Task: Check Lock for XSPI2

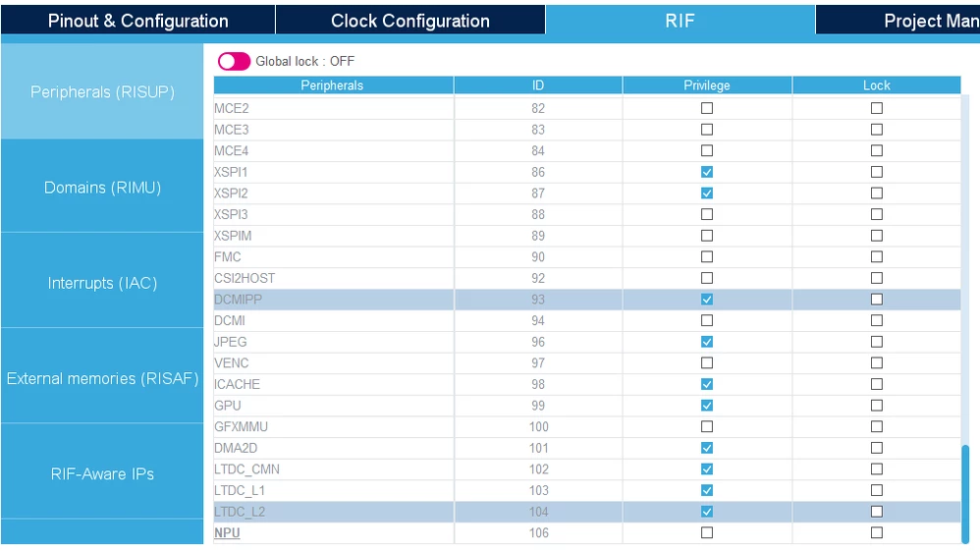Action: coord(877,193)
